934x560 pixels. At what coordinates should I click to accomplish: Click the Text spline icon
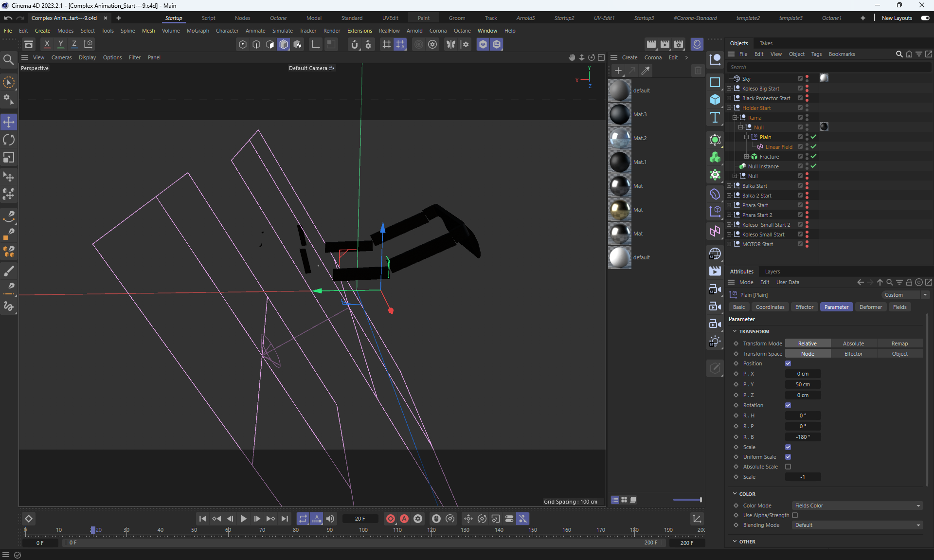point(715,117)
